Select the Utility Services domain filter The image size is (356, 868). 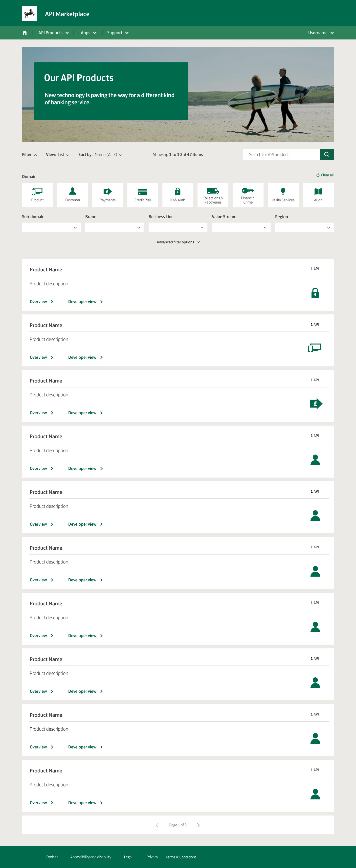283,195
